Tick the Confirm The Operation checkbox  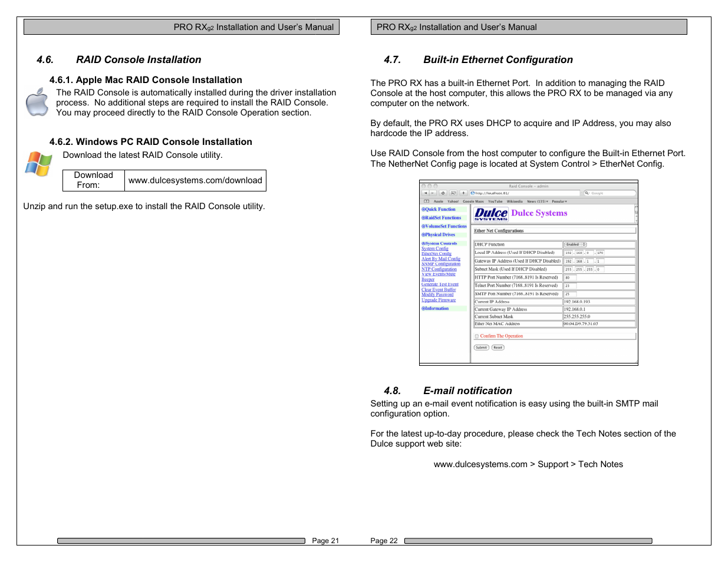tap(476, 336)
